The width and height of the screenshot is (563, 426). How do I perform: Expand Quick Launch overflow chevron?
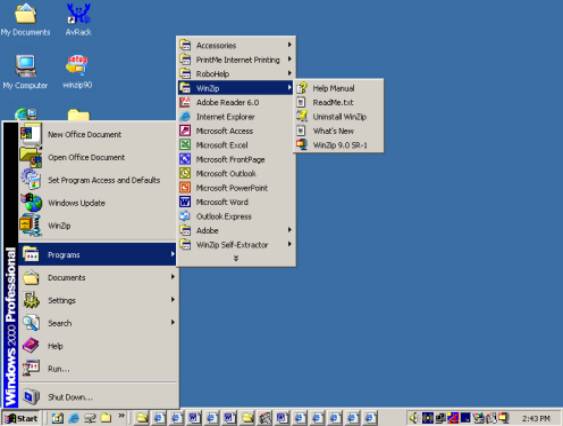coord(121,416)
